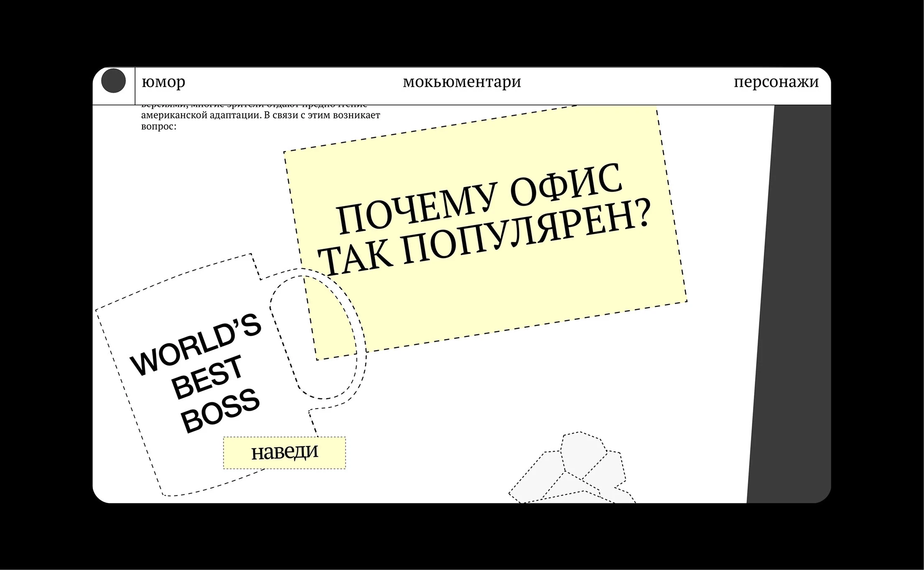Toggle the mug hover interaction via наведи
Screen dimensions: 924x570
click(x=286, y=452)
